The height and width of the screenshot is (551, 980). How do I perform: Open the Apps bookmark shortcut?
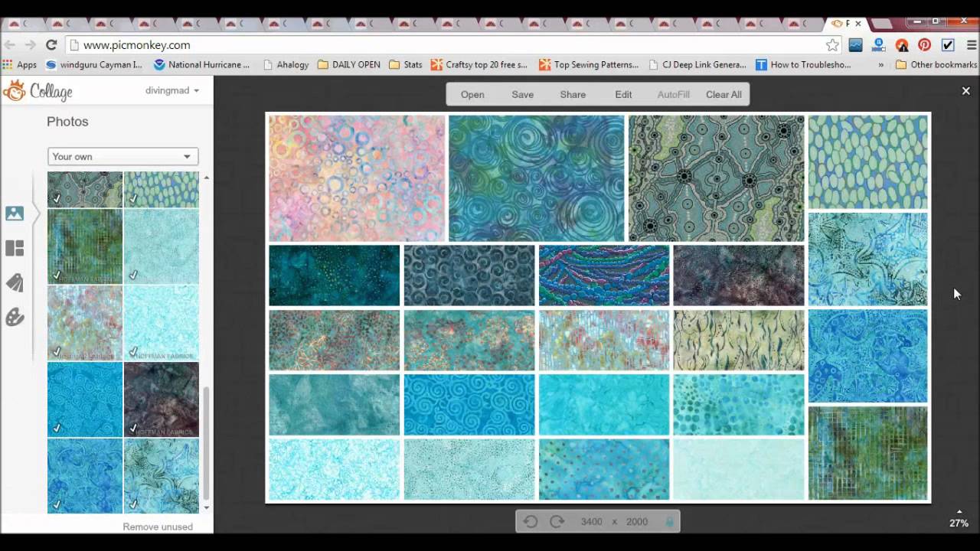(20, 65)
